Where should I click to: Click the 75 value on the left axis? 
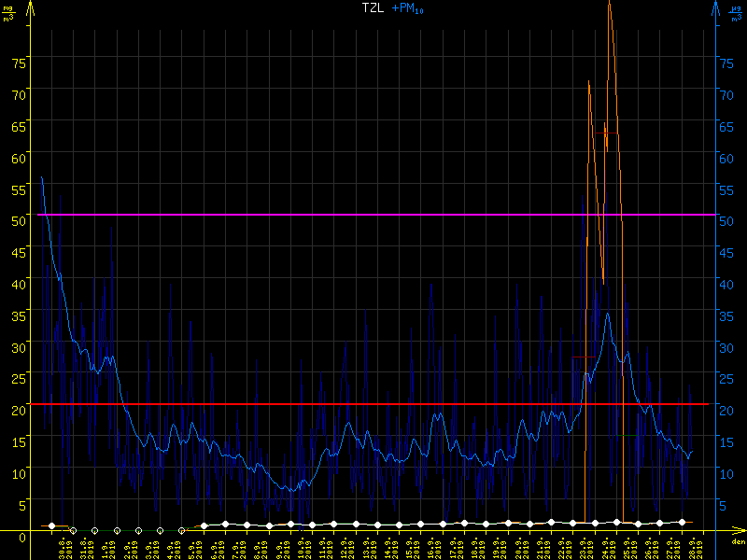click(18, 61)
